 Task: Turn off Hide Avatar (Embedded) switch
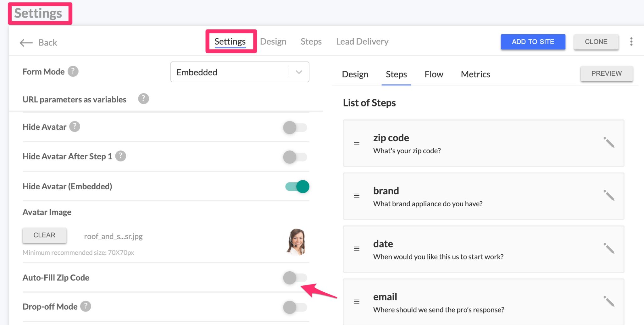point(297,187)
